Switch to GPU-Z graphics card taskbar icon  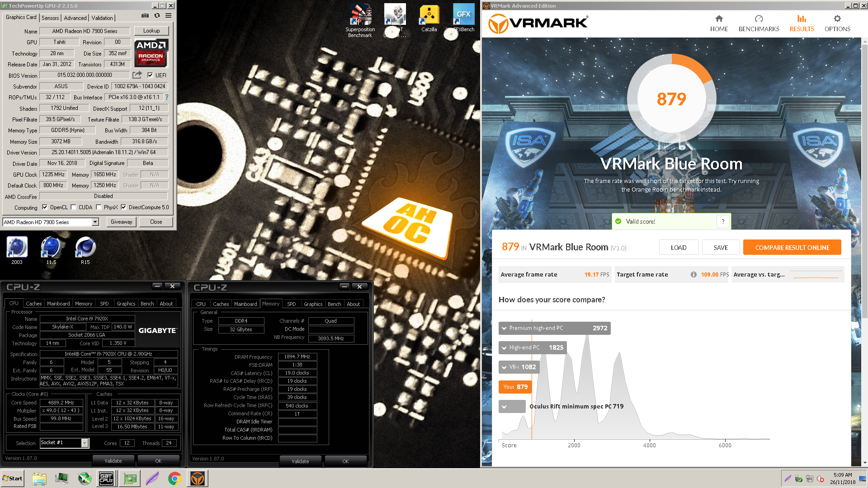pos(130,479)
